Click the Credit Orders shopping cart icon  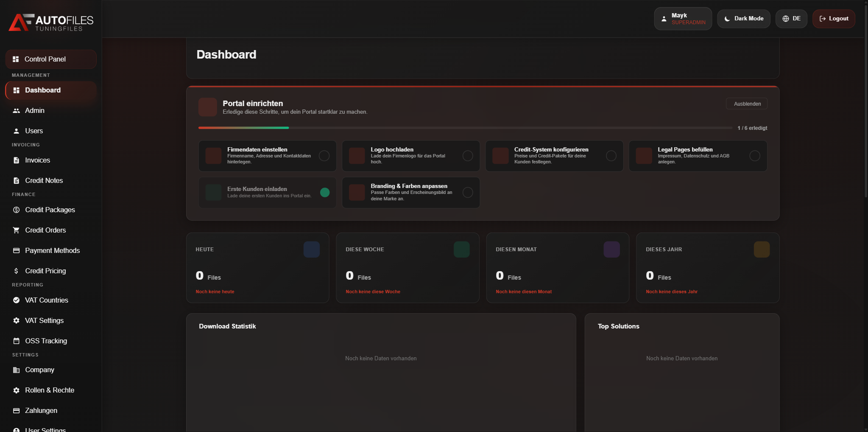click(16, 230)
